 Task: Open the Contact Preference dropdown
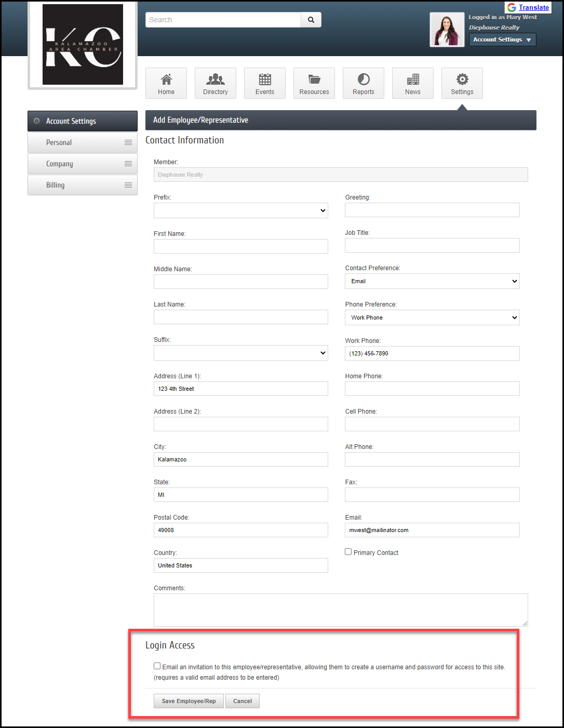[432, 281]
